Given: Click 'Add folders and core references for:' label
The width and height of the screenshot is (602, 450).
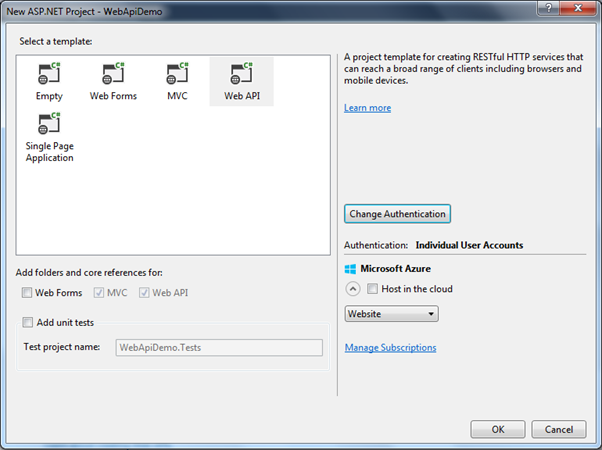Looking at the screenshot, I should tap(89, 273).
